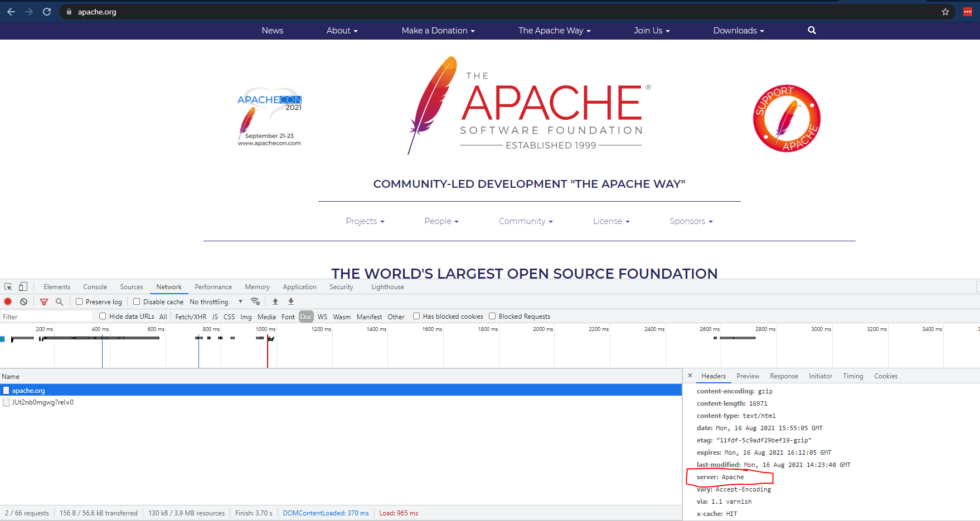Stop recording the network log

[8, 301]
